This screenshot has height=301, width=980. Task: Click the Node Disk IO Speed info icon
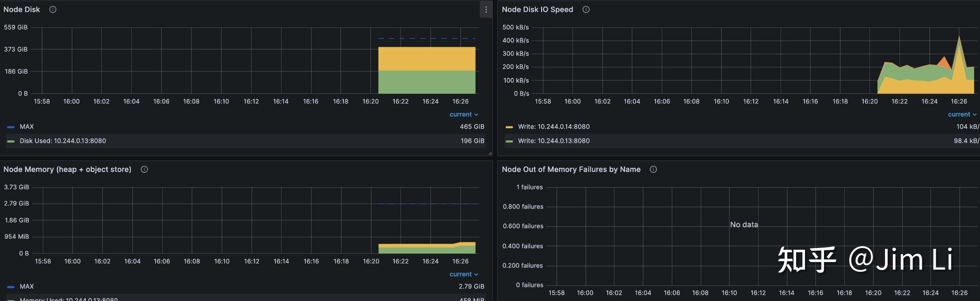pos(586,9)
